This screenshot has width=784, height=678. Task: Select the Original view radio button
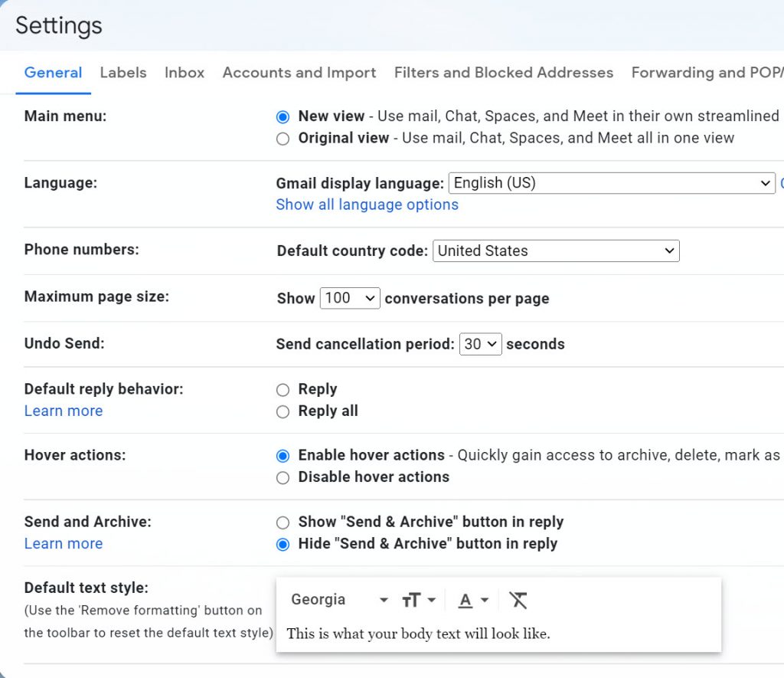point(283,139)
